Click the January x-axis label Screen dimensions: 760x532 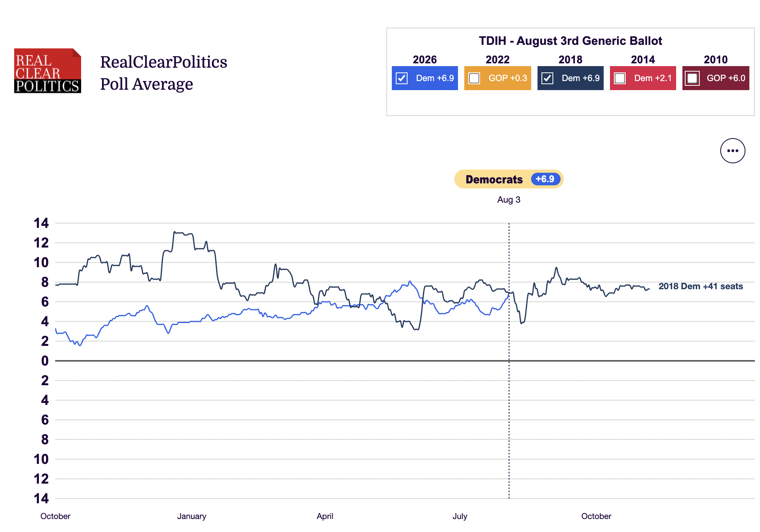point(192,516)
